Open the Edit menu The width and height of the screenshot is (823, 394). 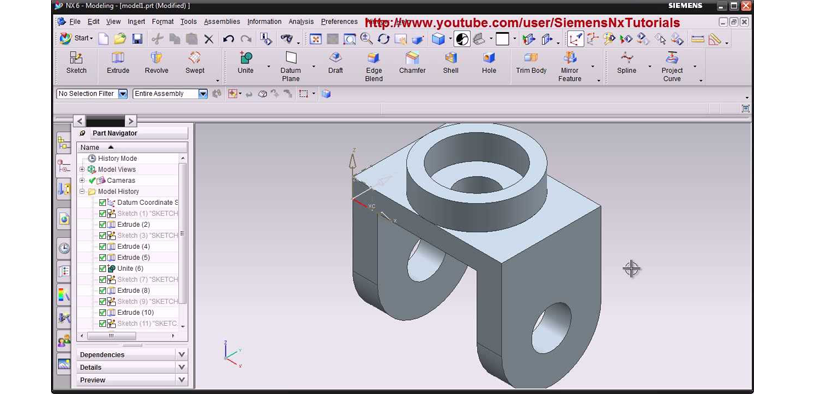tap(93, 22)
